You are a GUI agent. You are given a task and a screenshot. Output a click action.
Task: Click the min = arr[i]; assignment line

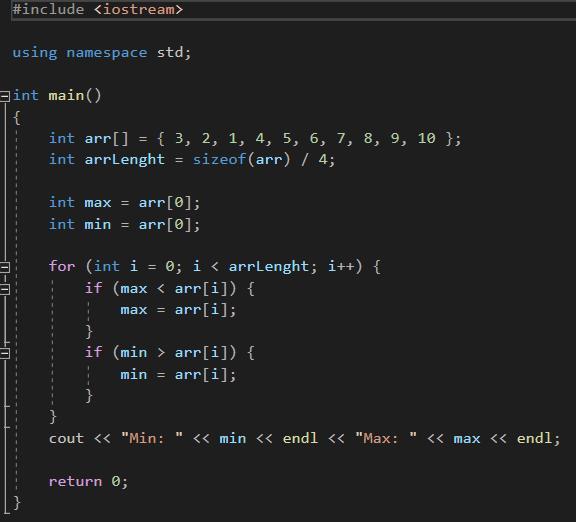click(178, 375)
